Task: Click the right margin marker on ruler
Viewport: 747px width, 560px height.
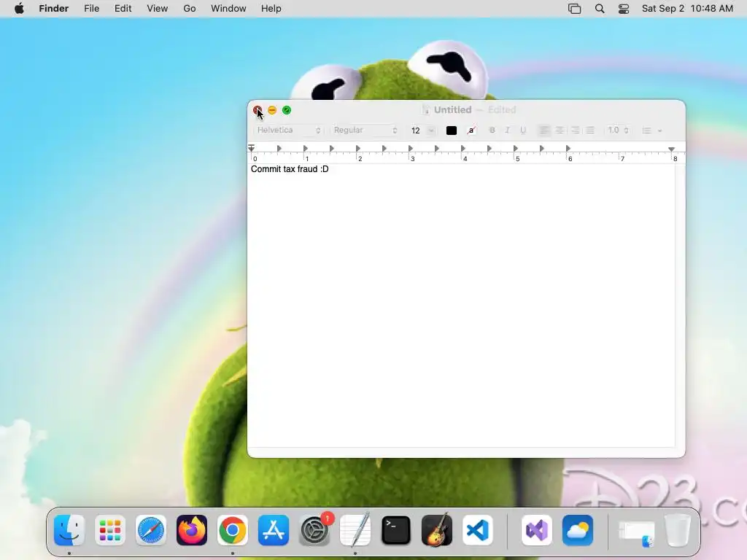Action: pyautogui.click(x=672, y=149)
